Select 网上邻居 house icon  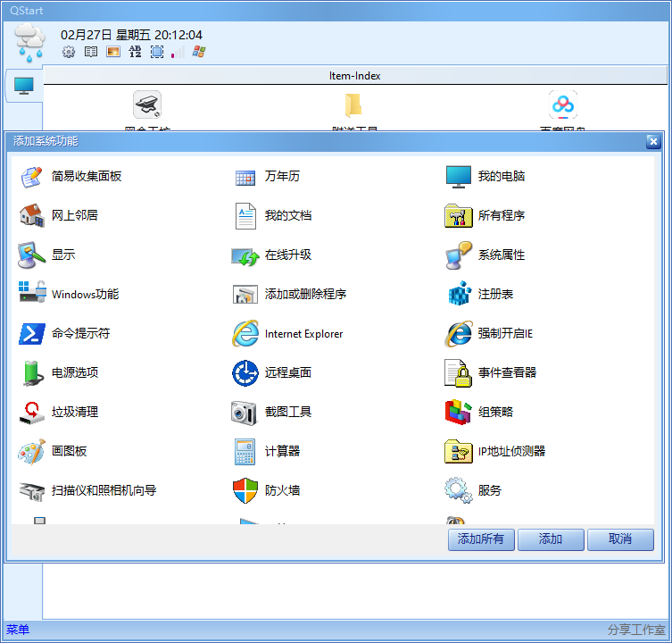pos(31,215)
